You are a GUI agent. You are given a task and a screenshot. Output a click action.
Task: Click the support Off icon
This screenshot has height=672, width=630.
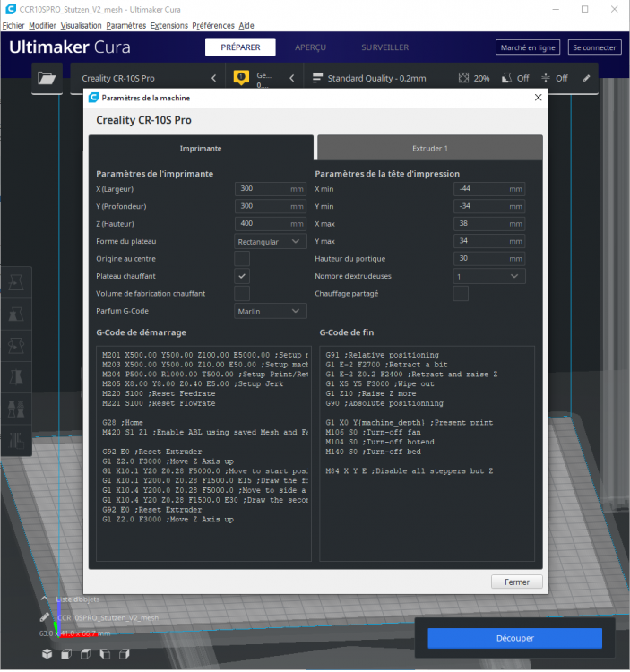[506, 78]
